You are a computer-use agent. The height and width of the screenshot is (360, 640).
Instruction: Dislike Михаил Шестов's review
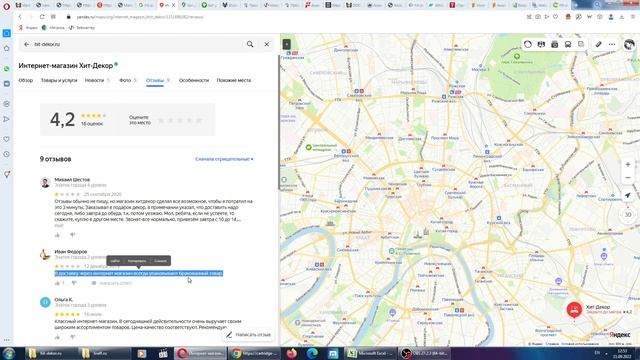pos(73,235)
